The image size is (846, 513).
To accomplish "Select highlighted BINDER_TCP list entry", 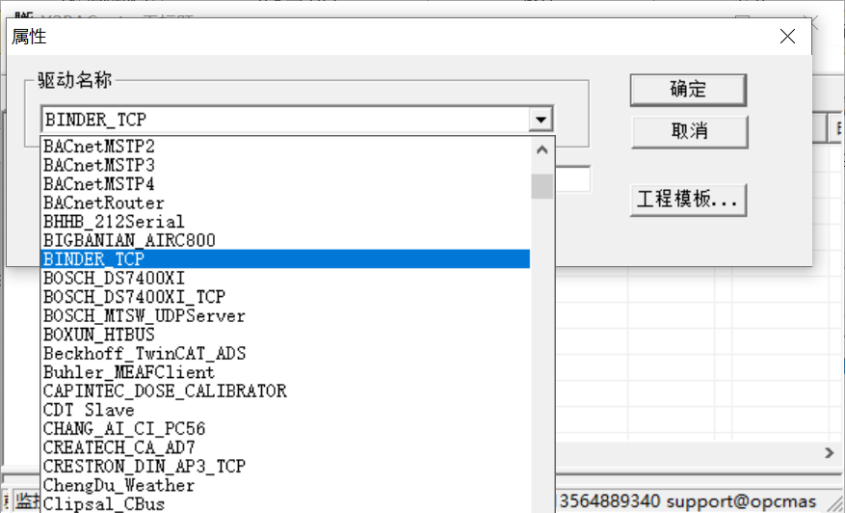I will pyautogui.click(x=285, y=259).
